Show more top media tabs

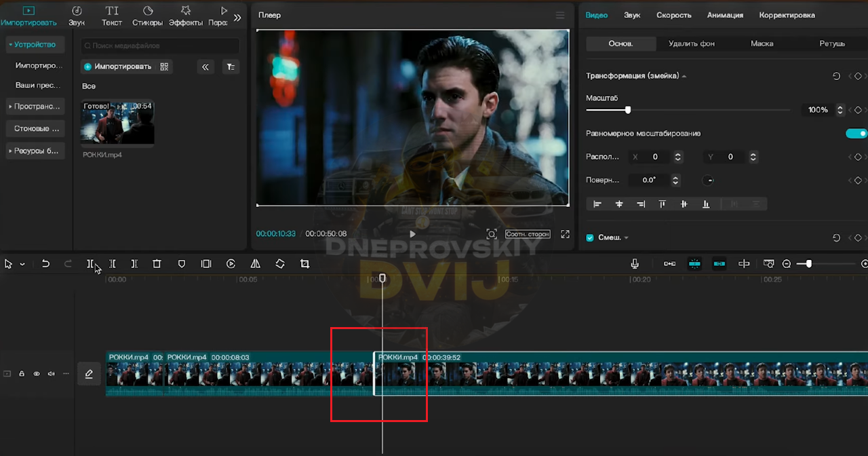click(237, 18)
